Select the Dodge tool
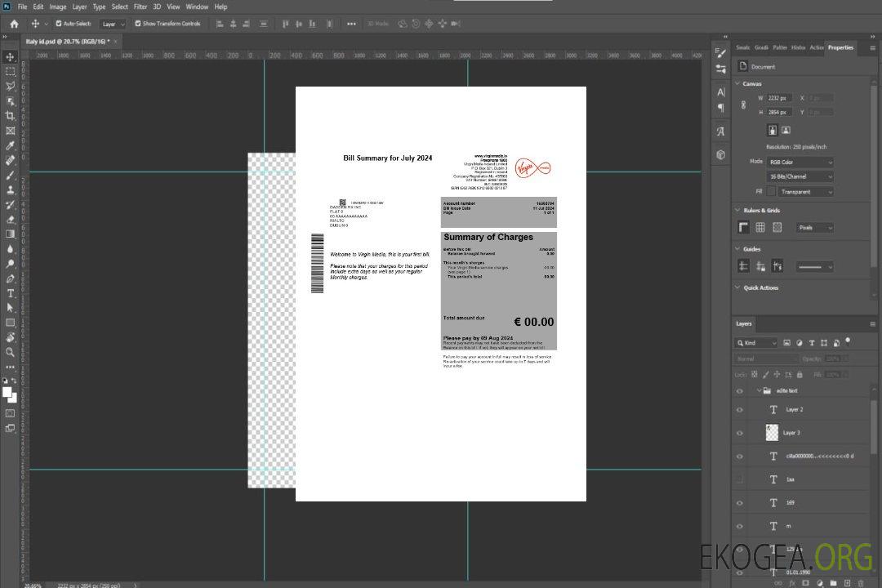882x588 pixels. point(10,263)
